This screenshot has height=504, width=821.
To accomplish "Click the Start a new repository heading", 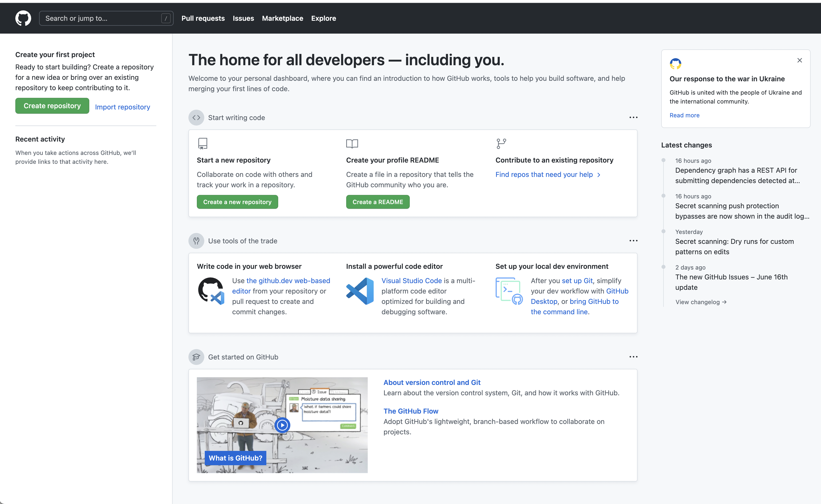I will (233, 160).
